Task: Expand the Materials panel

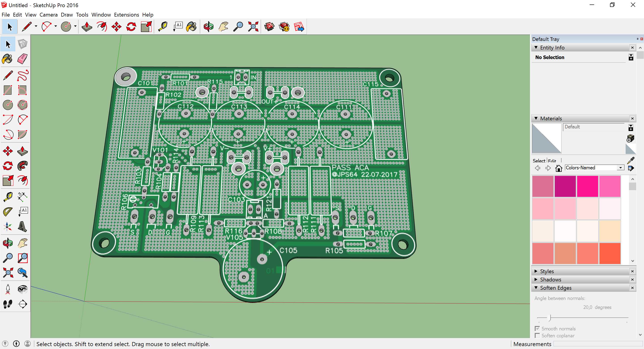Action: coord(536,119)
